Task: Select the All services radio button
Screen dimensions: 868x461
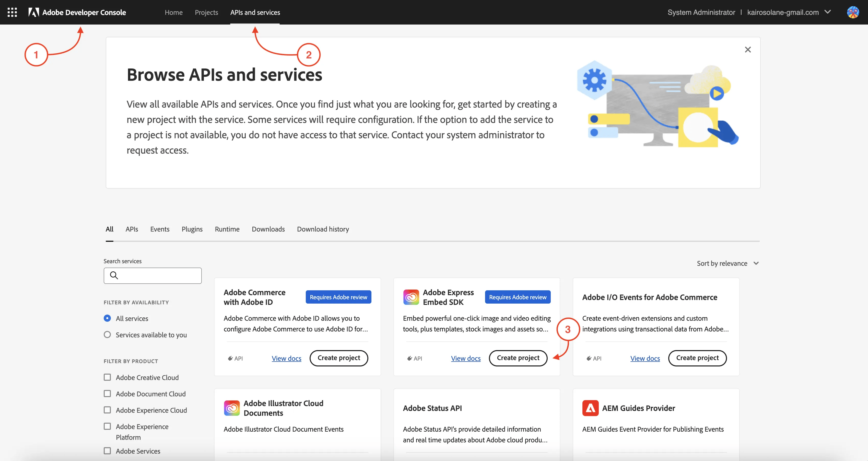Action: tap(107, 318)
